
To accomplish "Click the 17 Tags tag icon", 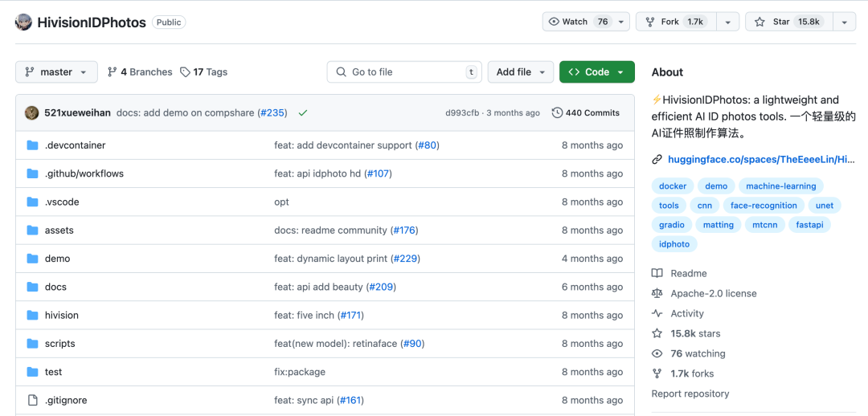I will (186, 72).
